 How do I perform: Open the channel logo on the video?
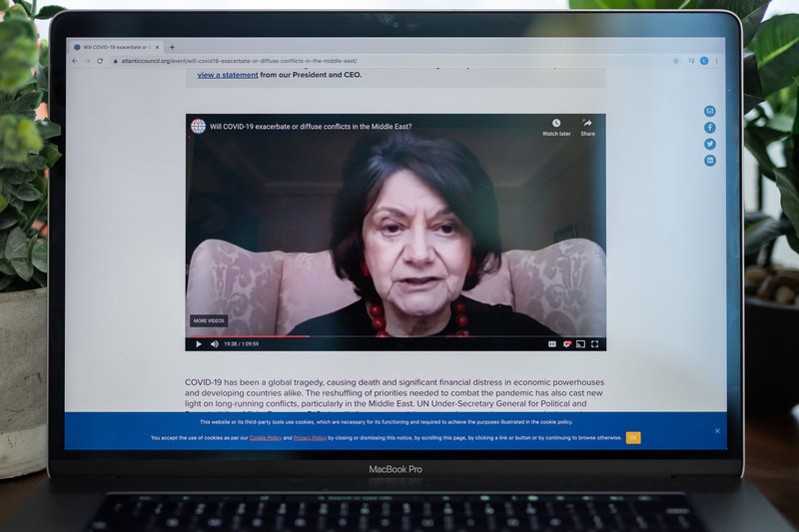198,126
